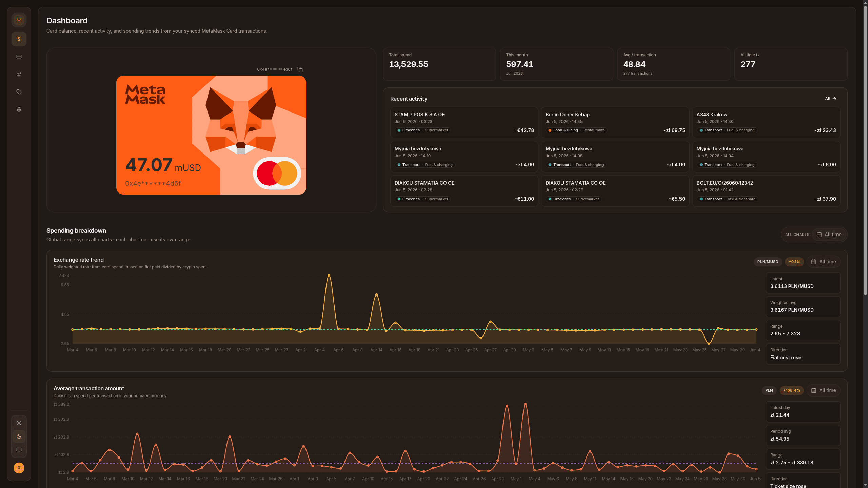The width and height of the screenshot is (868, 488).
Task: Open the DIAKOU STAMATIA -€11.00 transaction
Action: tap(464, 191)
